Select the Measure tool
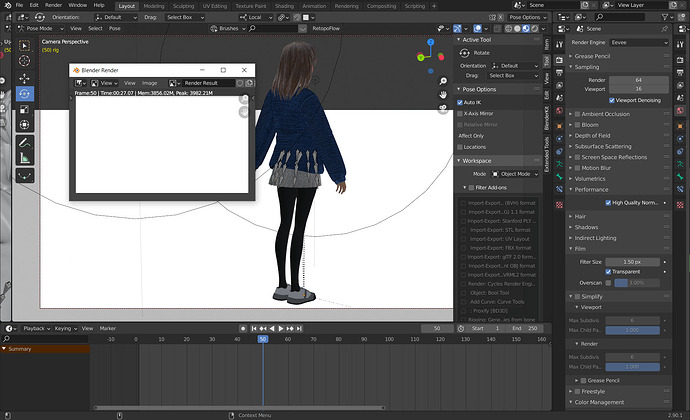Screen dimensions: 690x420 (x=24, y=158)
